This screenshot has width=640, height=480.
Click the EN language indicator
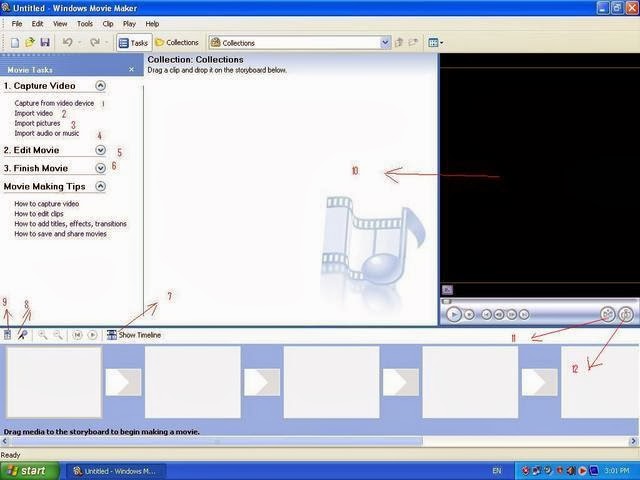(496, 471)
